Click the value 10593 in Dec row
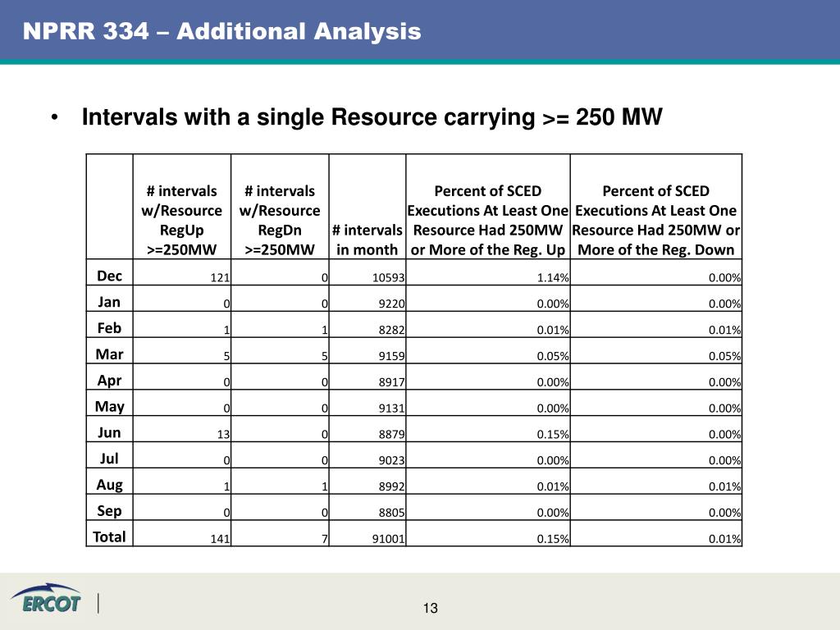 (389, 277)
